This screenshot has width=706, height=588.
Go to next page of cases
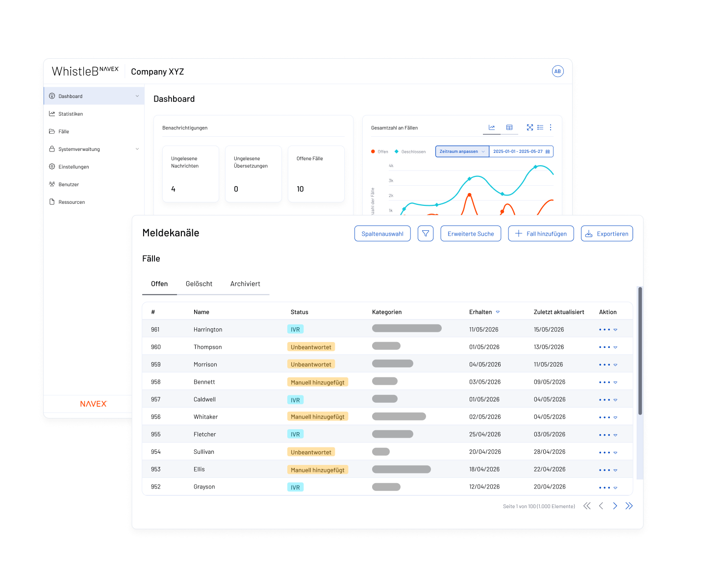(615, 506)
